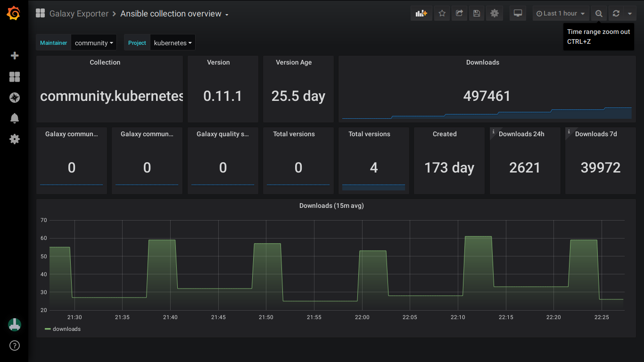Star this dashboard as favorite
This screenshot has height=362, width=644.
442,14
